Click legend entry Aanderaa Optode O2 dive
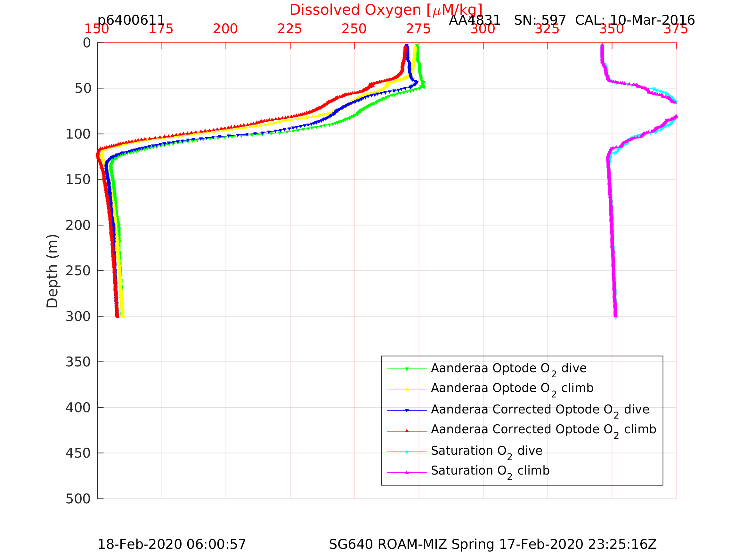This screenshot has height=560, width=747. tap(509, 369)
